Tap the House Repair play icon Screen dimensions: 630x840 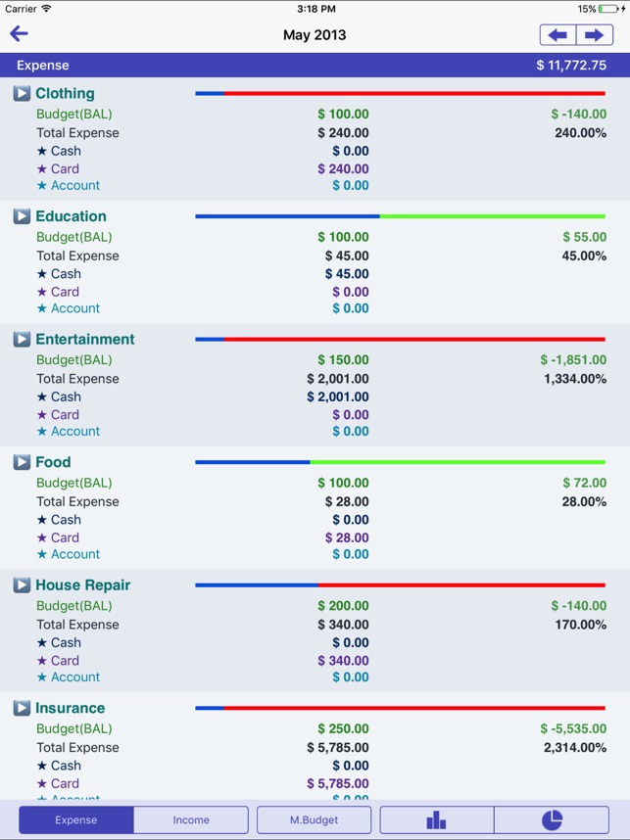tap(22, 585)
